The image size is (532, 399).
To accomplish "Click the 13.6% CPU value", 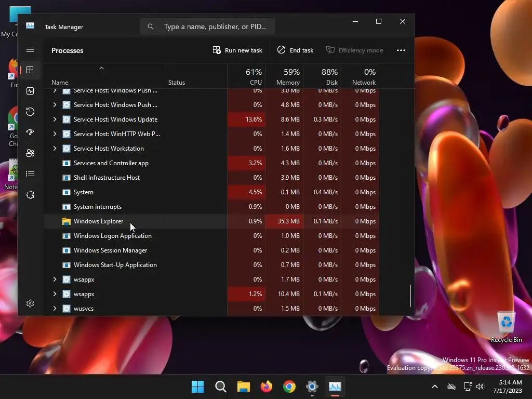I will pos(254,119).
